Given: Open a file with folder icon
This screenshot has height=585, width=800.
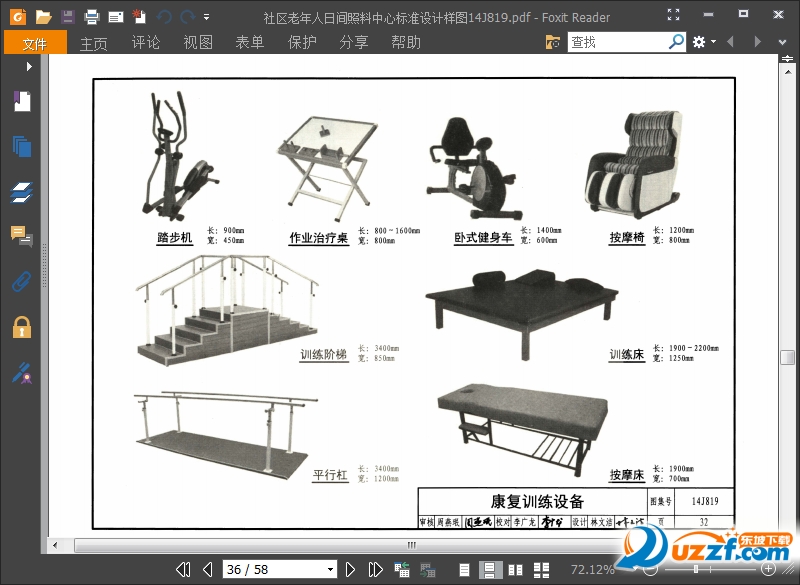Looking at the screenshot, I should click(x=44, y=17).
